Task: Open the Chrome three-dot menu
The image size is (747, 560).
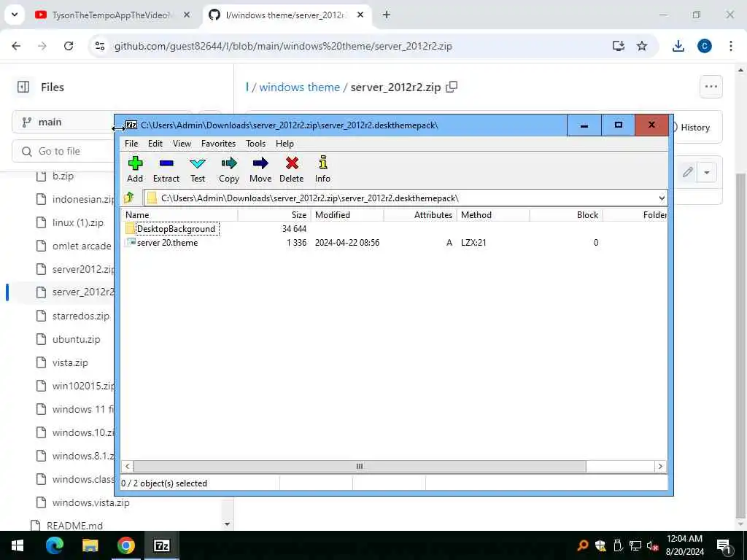Action: pyautogui.click(x=731, y=46)
